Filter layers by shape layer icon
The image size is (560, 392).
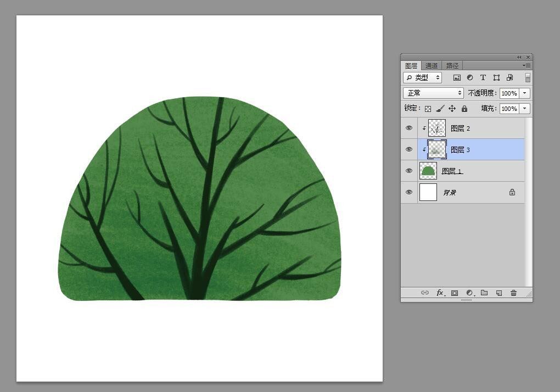[x=496, y=77]
